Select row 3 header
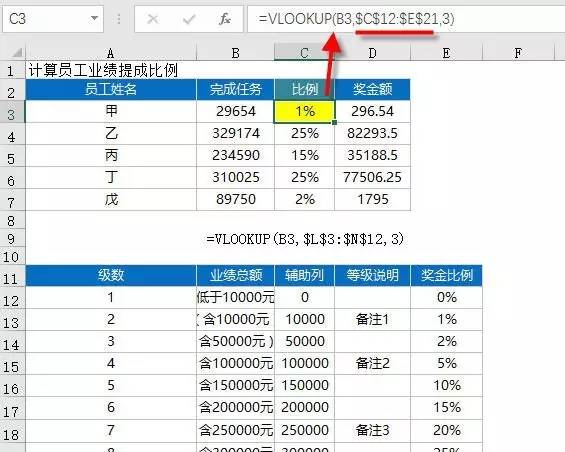 coord(12,113)
